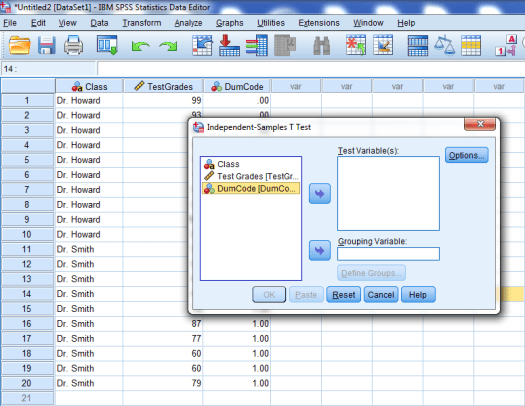The image size is (525, 406).
Task: Select Class in variable list
Action: click(x=251, y=164)
